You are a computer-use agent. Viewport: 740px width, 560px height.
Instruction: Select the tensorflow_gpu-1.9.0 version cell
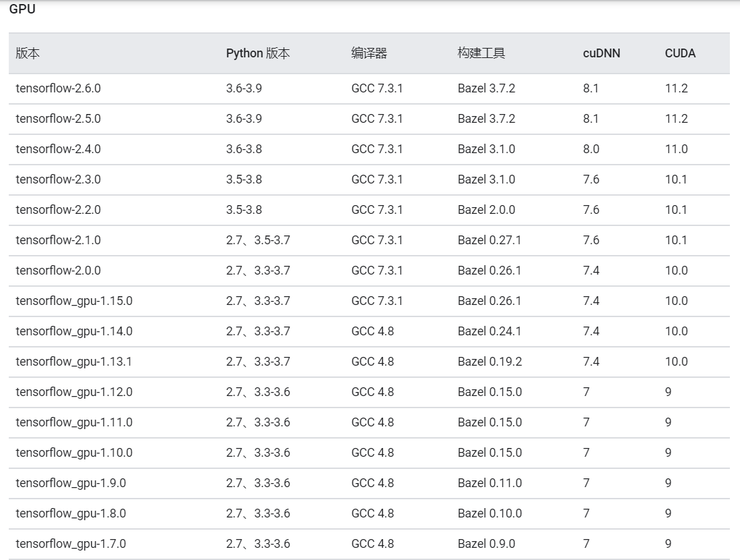click(71, 483)
